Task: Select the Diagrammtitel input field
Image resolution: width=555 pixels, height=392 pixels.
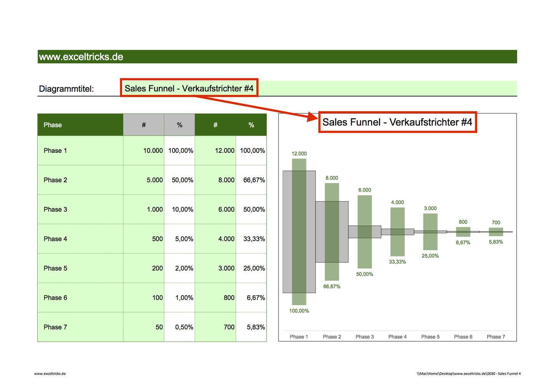Action: click(x=189, y=88)
